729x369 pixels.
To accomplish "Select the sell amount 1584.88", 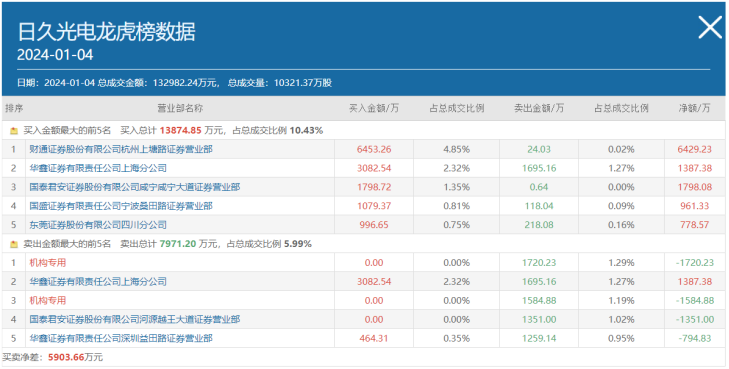I will point(539,301).
